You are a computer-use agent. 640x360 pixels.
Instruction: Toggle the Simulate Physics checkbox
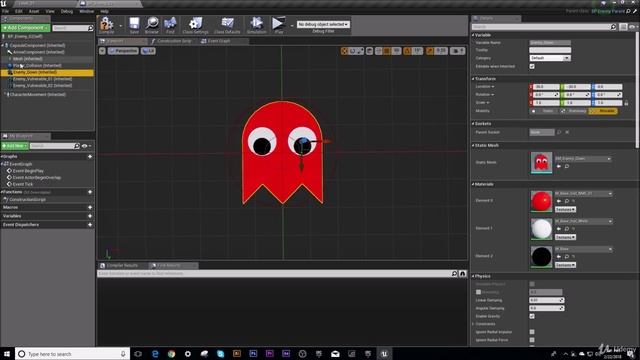(532, 284)
